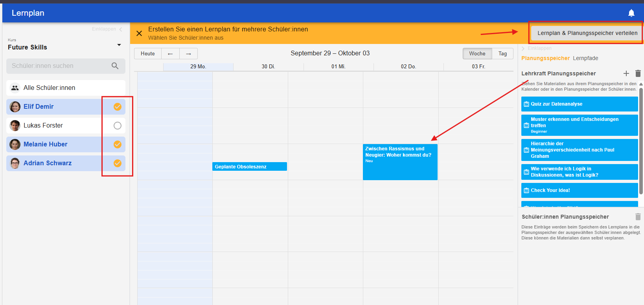The width and height of the screenshot is (644, 305).
Task: Uncheck Adrian Schwarz
Action: pyautogui.click(x=117, y=163)
